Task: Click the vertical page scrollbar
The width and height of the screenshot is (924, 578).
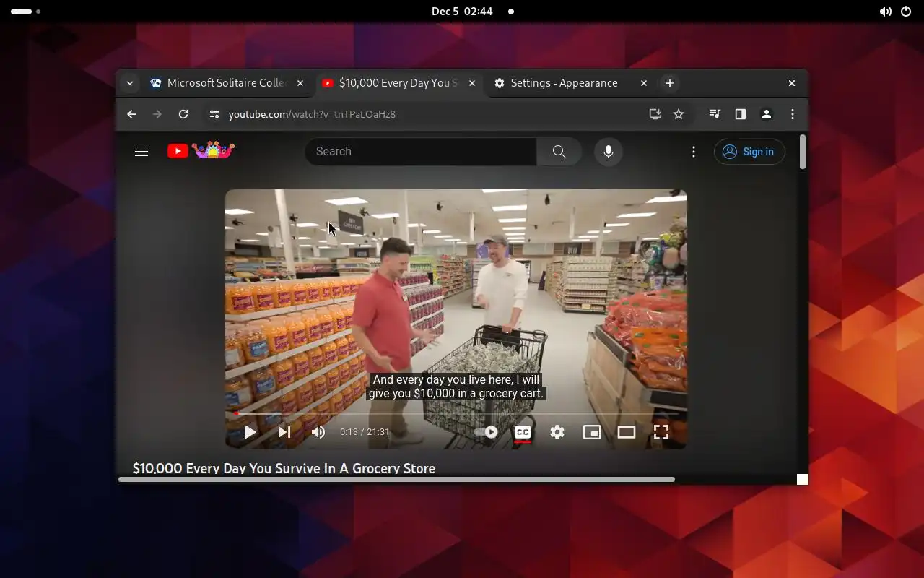Action: tap(803, 152)
